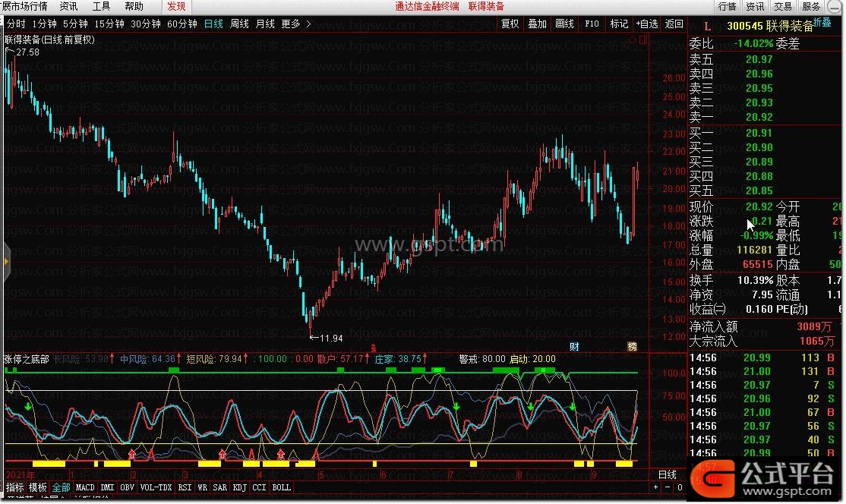
Task: Minimize using the round button at top right
Action: point(835,7)
